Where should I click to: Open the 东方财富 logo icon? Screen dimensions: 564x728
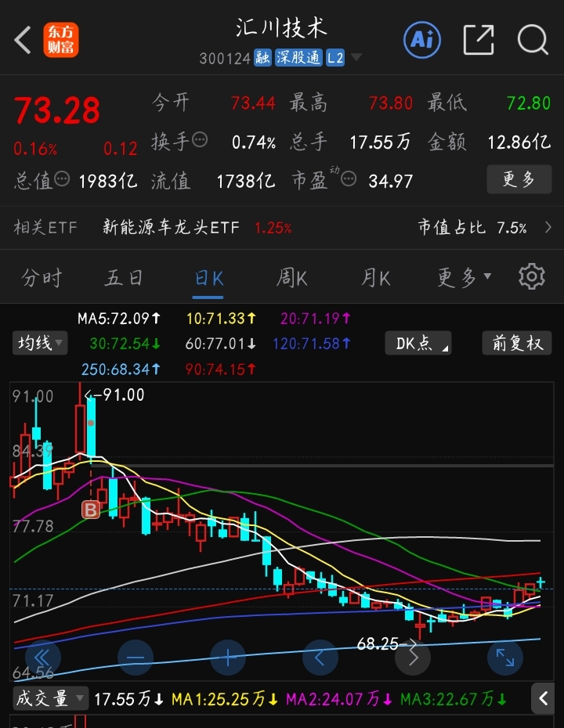tap(61, 40)
